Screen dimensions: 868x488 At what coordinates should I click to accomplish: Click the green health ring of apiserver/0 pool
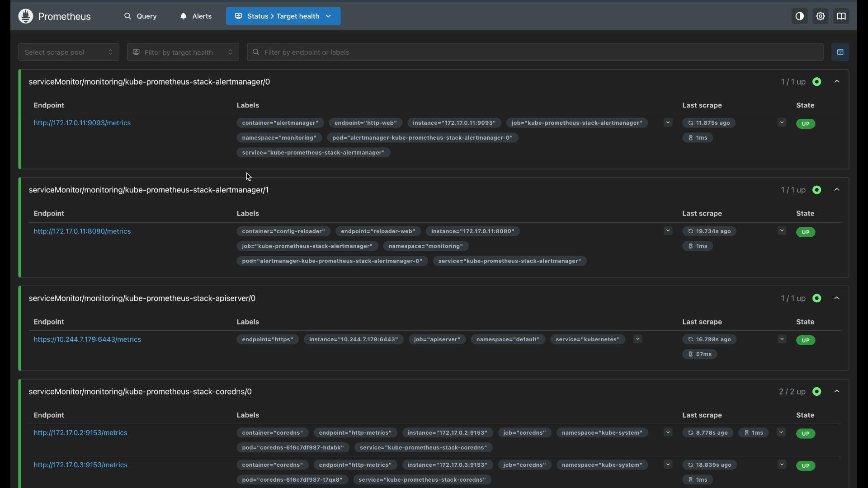point(817,299)
